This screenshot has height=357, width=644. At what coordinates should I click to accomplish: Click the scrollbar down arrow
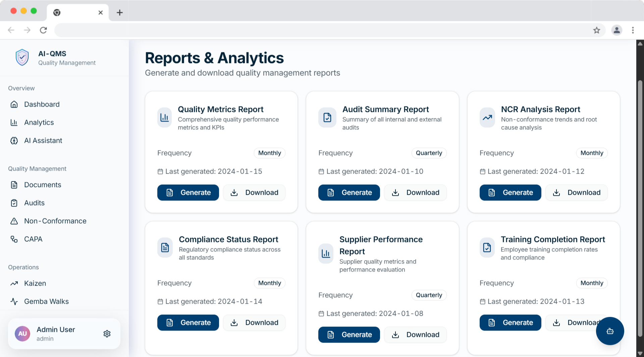tap(640, 353)
